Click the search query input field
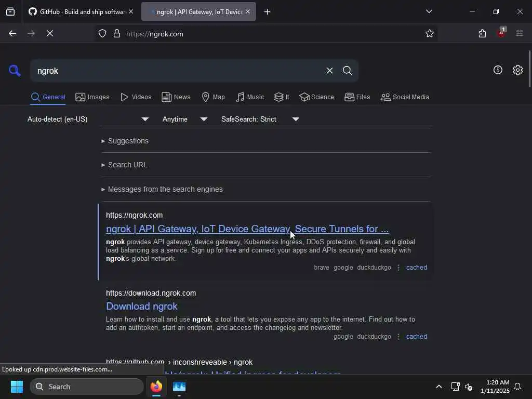This screenshot has height=399, width=532. point(178,71)
